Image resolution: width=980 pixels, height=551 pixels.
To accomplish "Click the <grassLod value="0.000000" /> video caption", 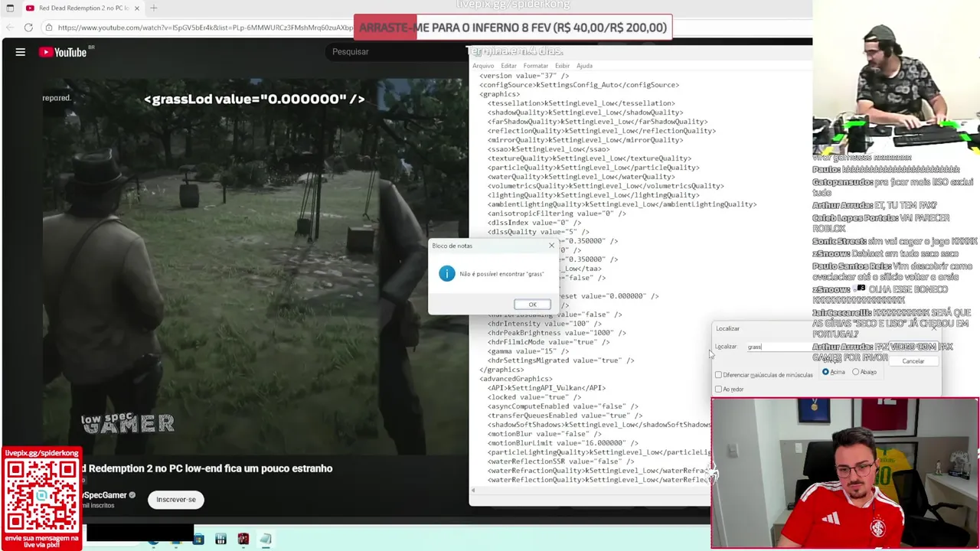I will pyautogui.click(x=254, y=99).
